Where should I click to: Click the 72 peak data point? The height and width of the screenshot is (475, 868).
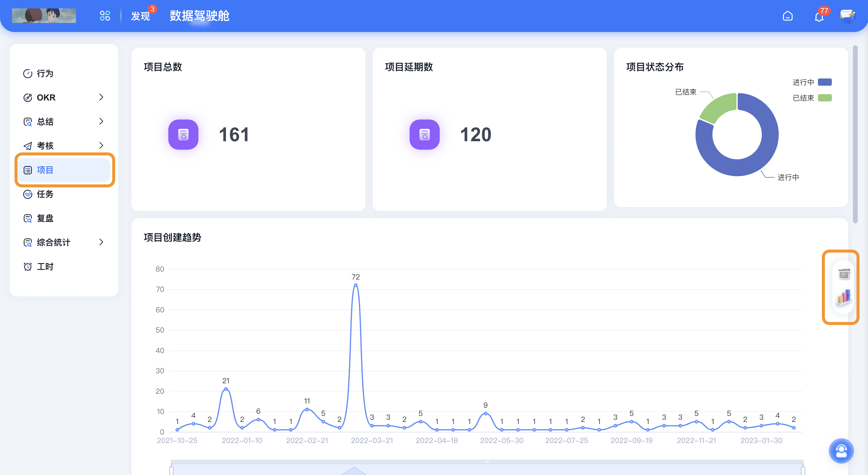(x=356, y=285)
